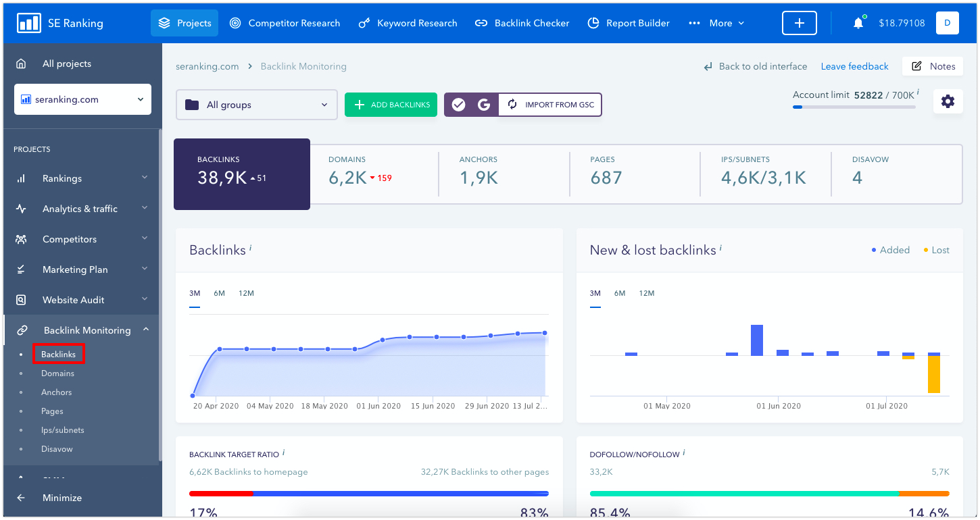Click the settings gear icon
The image size is (980, 520).
948,101
